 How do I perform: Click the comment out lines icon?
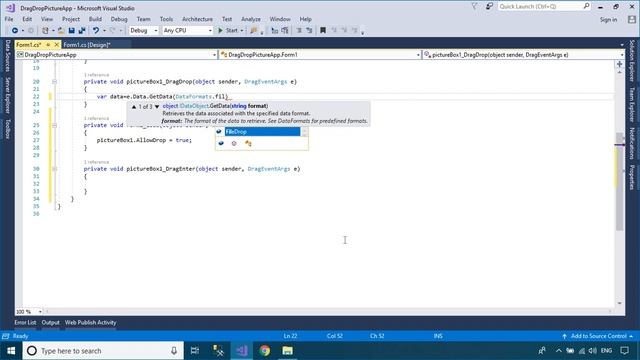299,31
